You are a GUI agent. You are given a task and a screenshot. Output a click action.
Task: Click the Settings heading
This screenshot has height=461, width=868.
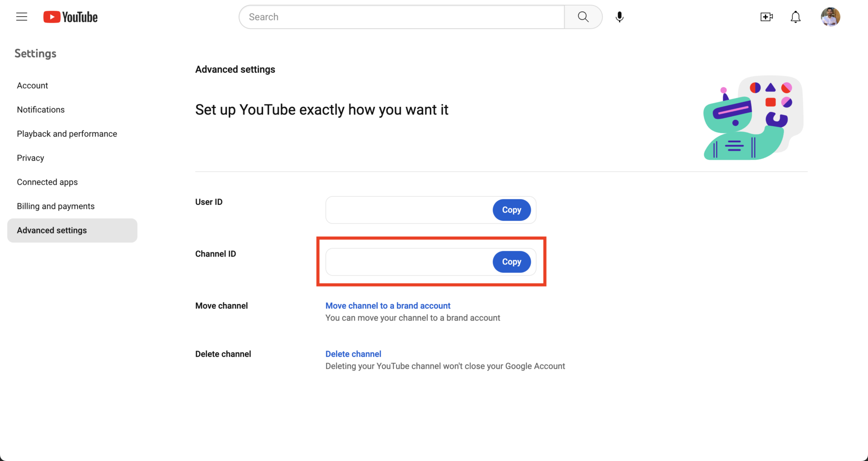(35, 53)
